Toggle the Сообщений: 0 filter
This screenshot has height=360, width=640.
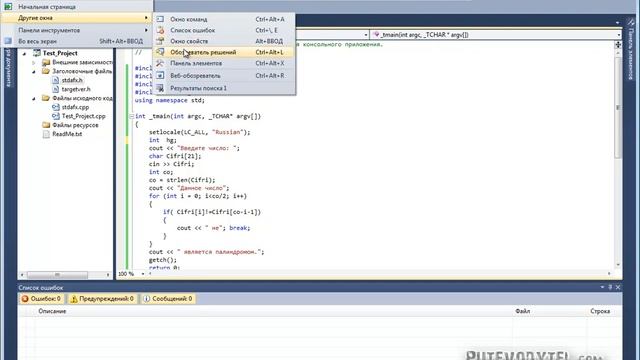point(168,299)
